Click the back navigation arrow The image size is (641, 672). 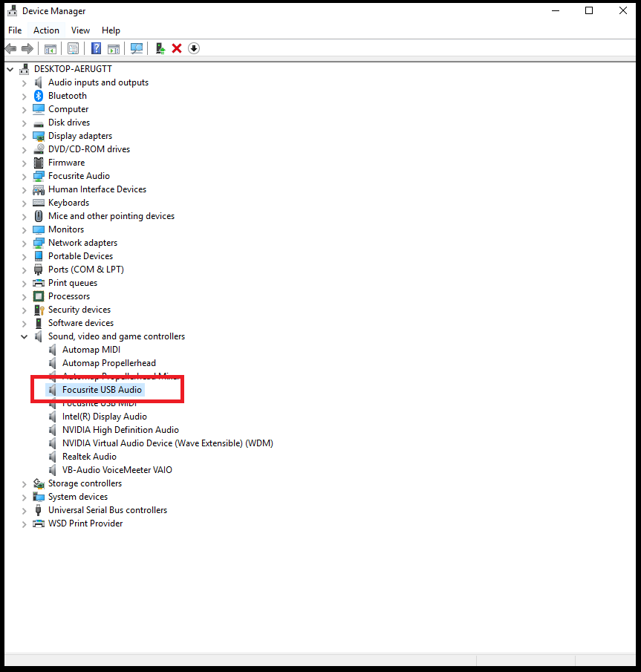(x=10, y=48)
